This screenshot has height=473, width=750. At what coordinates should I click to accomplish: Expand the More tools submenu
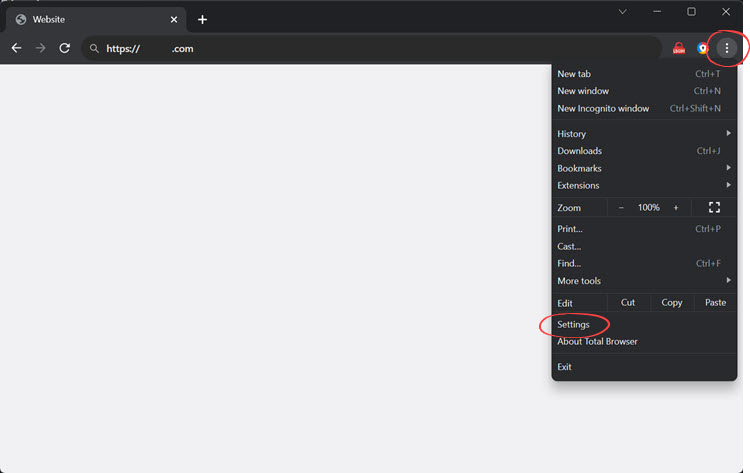(644, 281)
